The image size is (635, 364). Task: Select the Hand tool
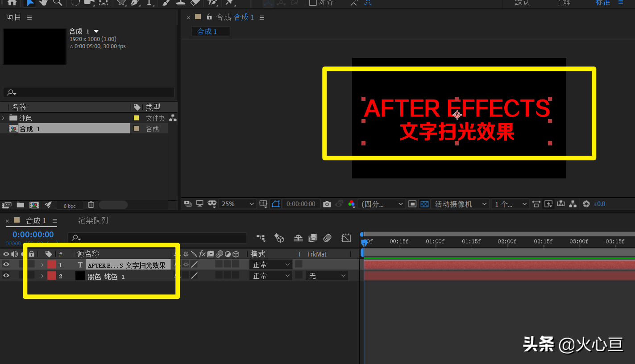pos(43,3)
